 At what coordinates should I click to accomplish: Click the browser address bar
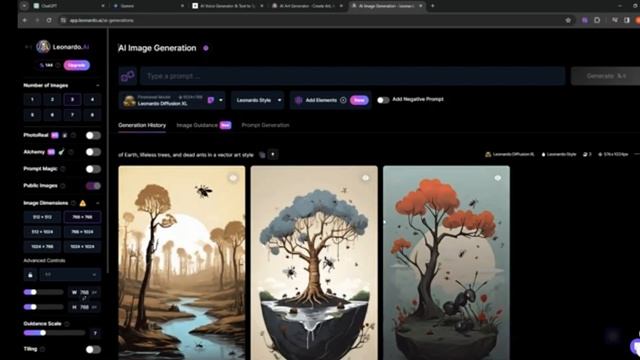click(x=310, y=20)
